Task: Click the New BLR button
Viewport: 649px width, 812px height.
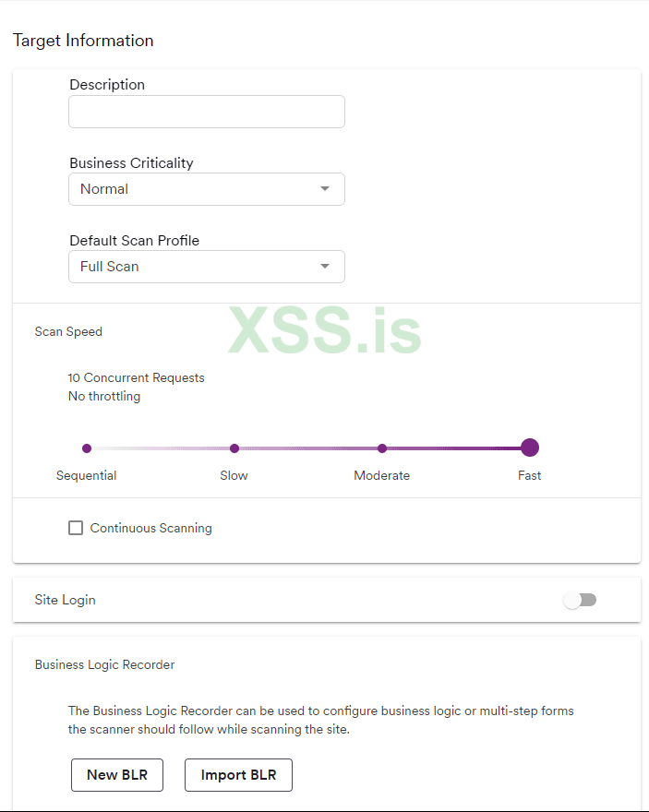Action: pyautogui.click(x=116, y=775)
